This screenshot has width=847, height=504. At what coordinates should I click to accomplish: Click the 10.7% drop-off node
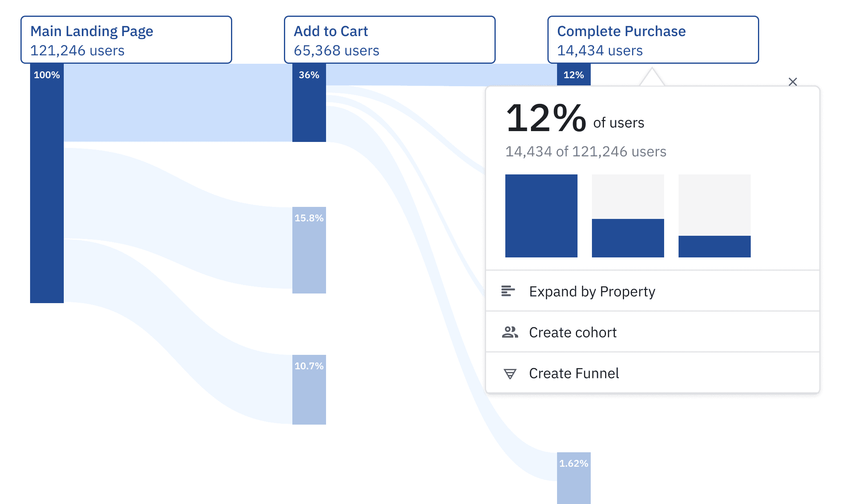(309, 390)
